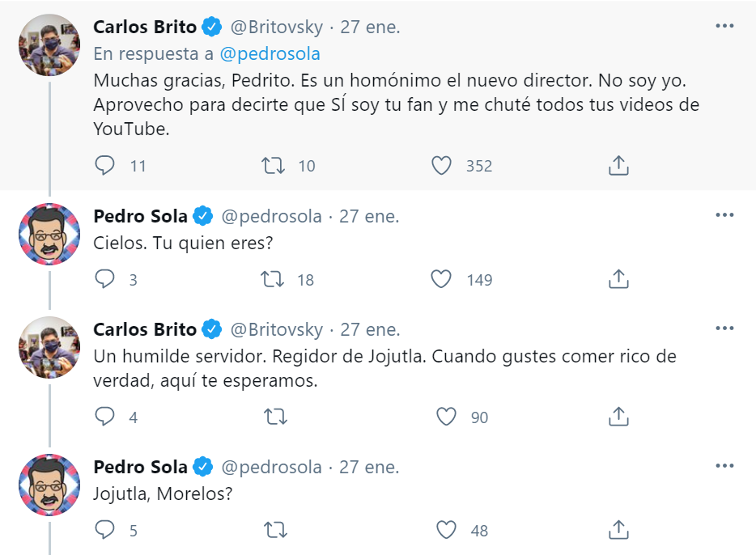Open the @pedrosola mention link
756x555 pixels.
[270, 54]
